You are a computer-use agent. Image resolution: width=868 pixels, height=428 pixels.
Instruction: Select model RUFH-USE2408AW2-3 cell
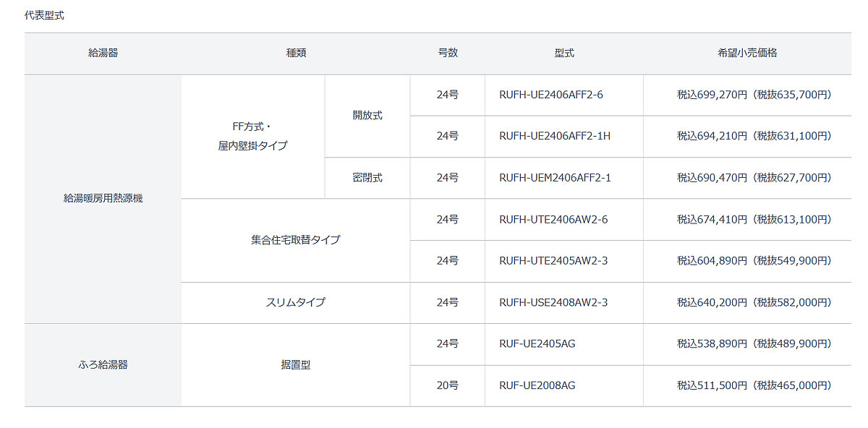pyautogui.click(x=564, y=302)
